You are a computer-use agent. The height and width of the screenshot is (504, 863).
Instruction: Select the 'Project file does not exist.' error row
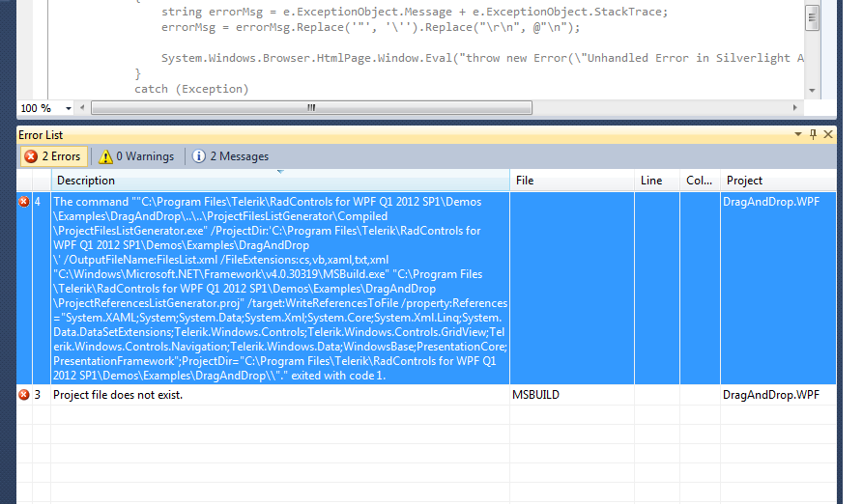[426, 395]
